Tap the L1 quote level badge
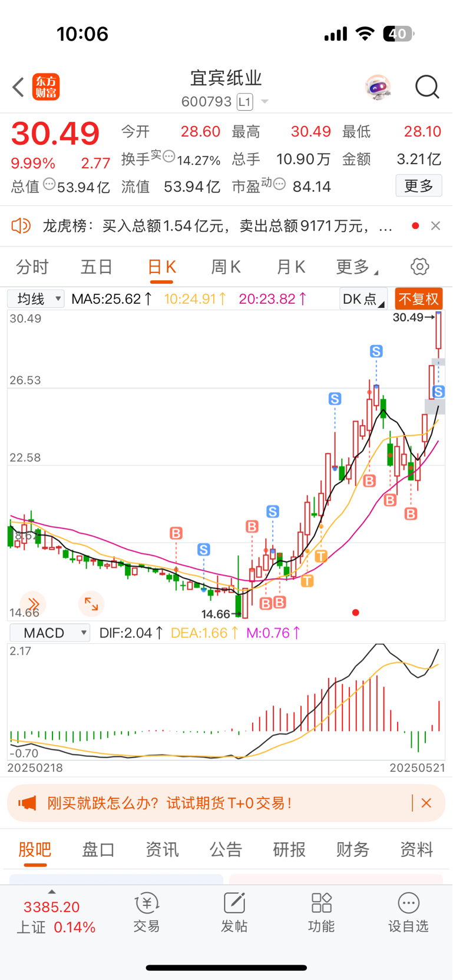The width and height of the screenshot is (453, 980). click(244, 102)
